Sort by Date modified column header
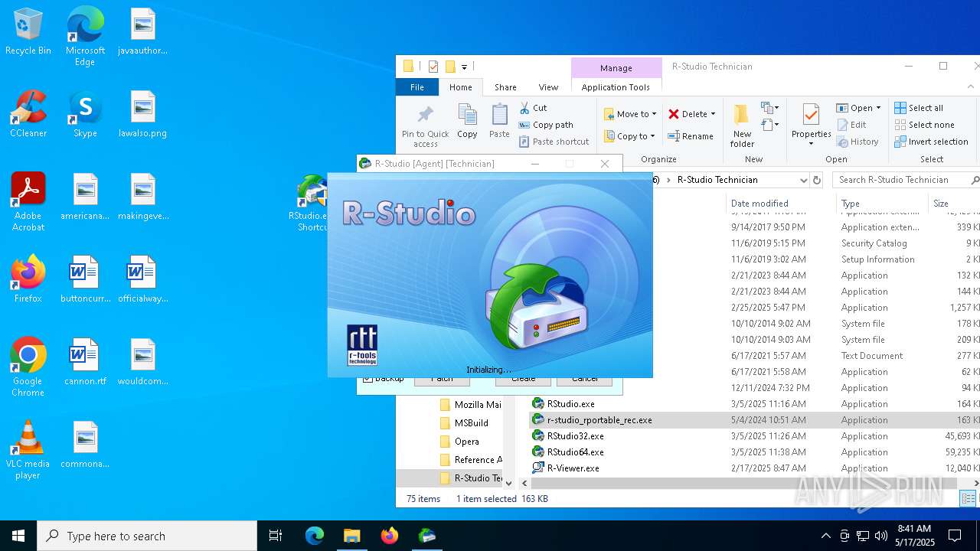 pyautogui.click(x=780, y=203)
